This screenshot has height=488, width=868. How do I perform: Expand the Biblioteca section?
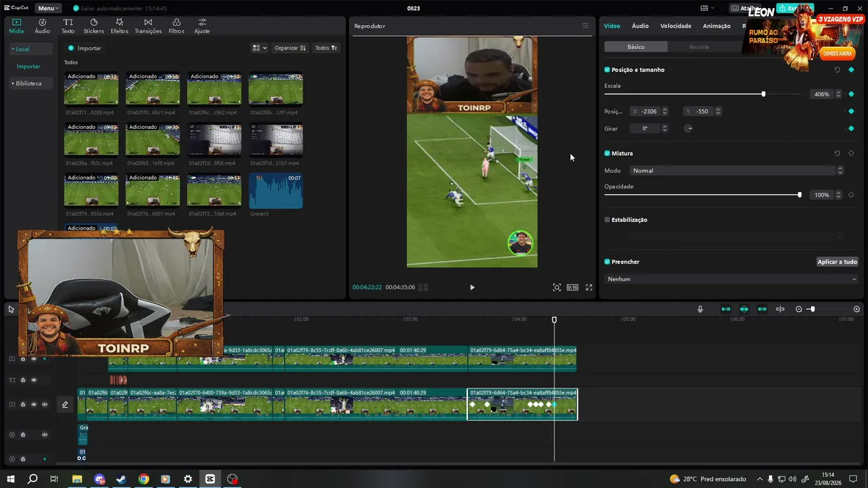pyautogui.click(x=27, y=83)
